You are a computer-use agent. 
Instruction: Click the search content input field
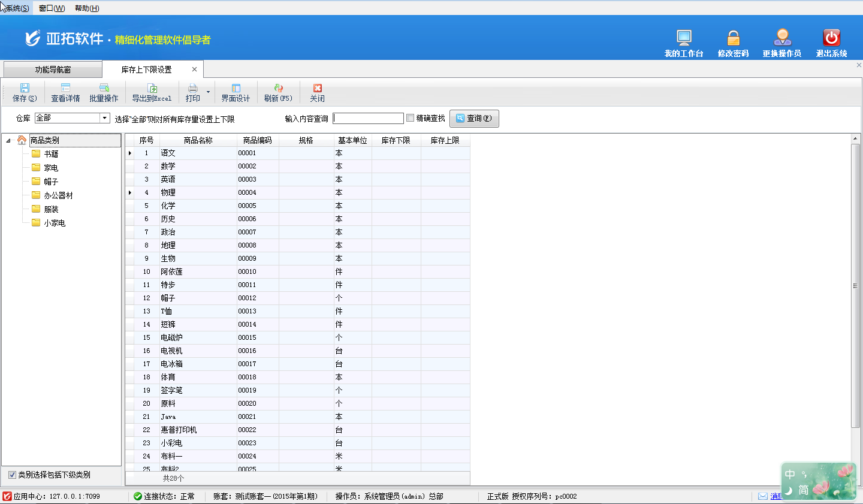pyautogui.click(x=368, y=119)
